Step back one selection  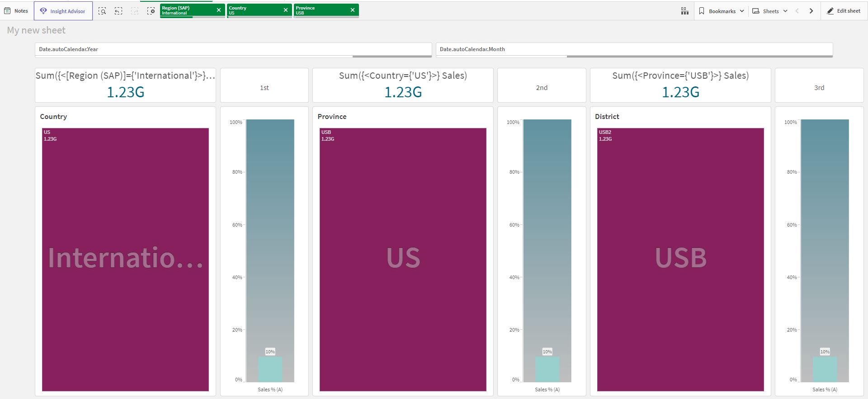point(118,11)
